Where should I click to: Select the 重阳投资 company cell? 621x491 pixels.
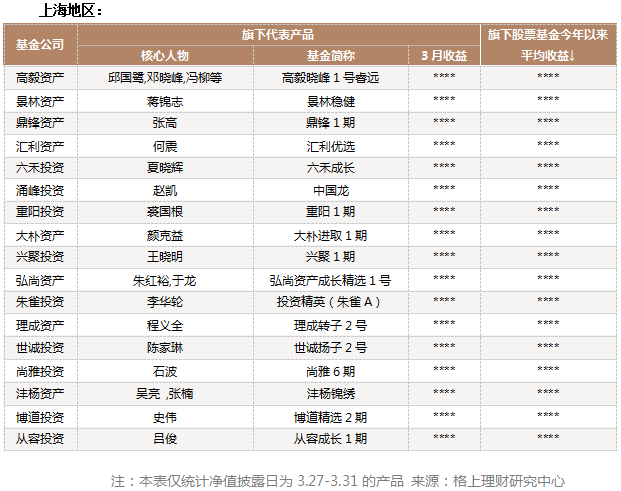point(40,212)
